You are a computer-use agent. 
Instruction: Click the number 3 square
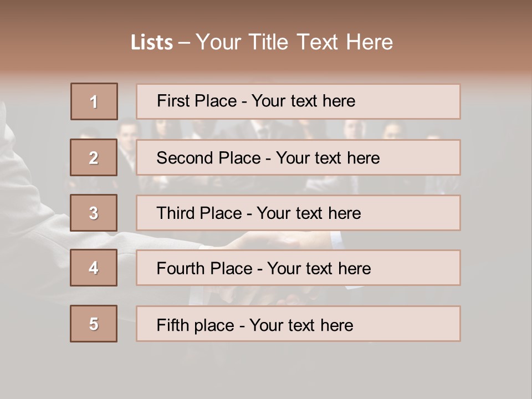tap(94, 213)
